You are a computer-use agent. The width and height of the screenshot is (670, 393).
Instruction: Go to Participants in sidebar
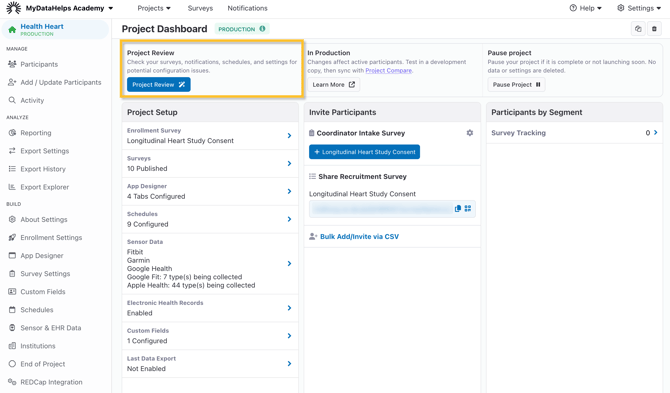click(x=39, y=64)
